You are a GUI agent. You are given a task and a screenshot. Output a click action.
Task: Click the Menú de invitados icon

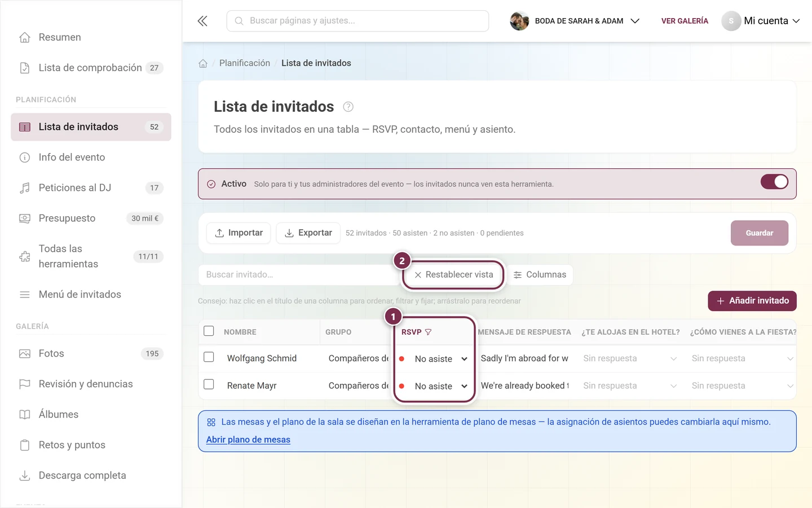(25, 295)
